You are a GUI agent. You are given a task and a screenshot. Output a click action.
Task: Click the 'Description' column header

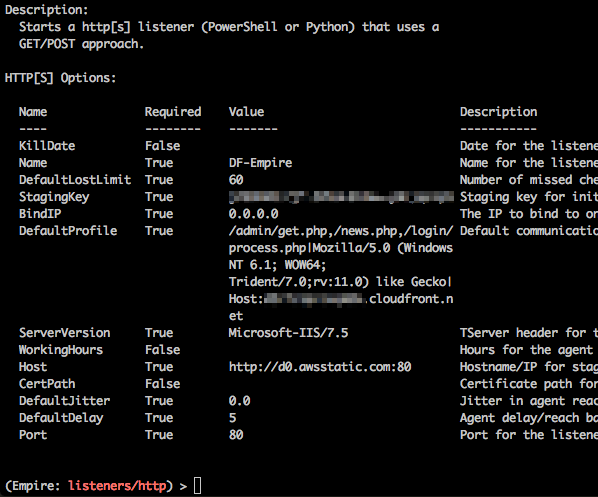[x=498, y=112]
